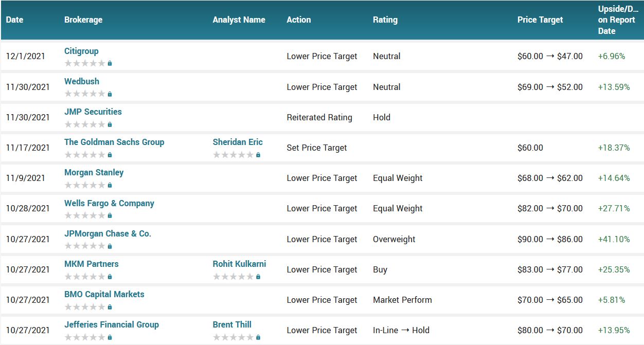Open the JMP Securities brokerage link
The height and width of the screenshot is (345, 644).
click(93, 112)
